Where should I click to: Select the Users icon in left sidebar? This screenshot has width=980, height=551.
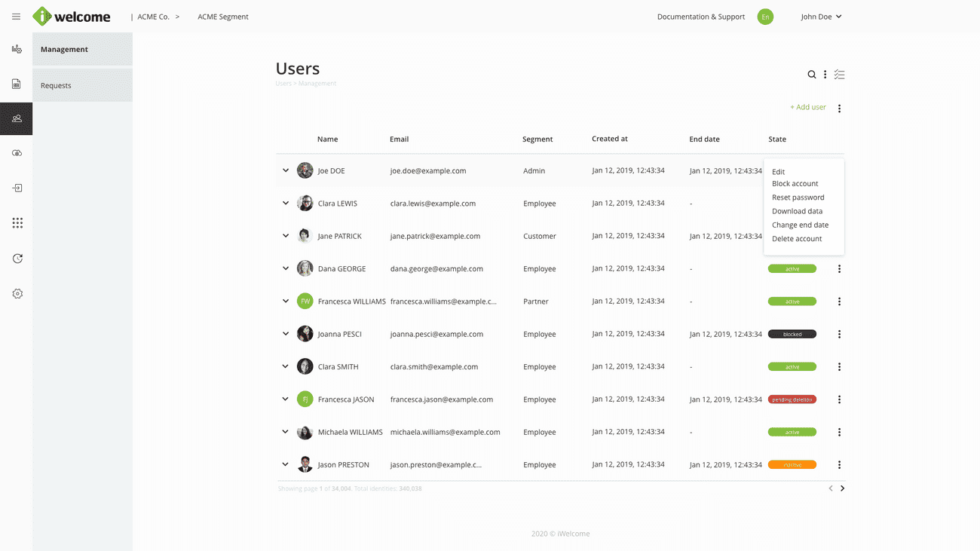pos(17,118)
